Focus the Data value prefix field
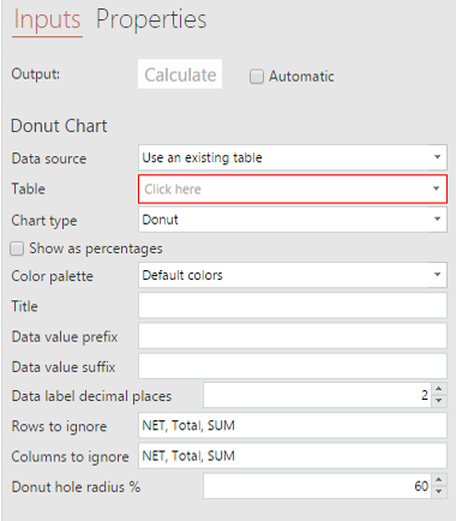Viewport: 456px width, 521px height. click(x=293, y=336)
